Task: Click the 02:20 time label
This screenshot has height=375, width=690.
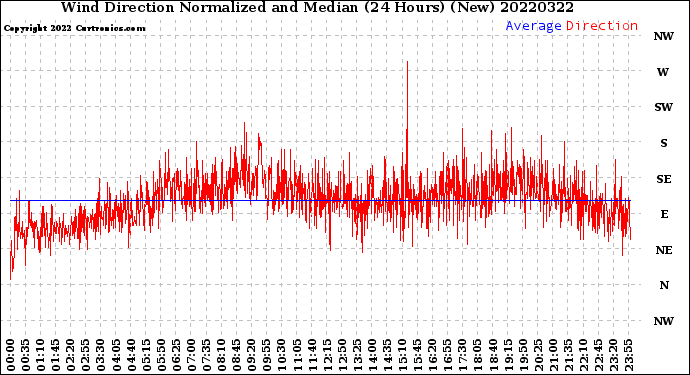Action: tap(71, 355)
